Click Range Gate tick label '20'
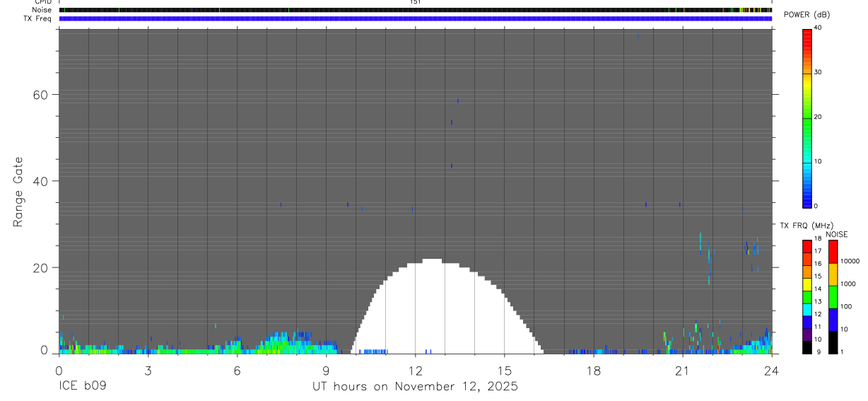Viewport: 868px width, 401px height. click(40, 268)
